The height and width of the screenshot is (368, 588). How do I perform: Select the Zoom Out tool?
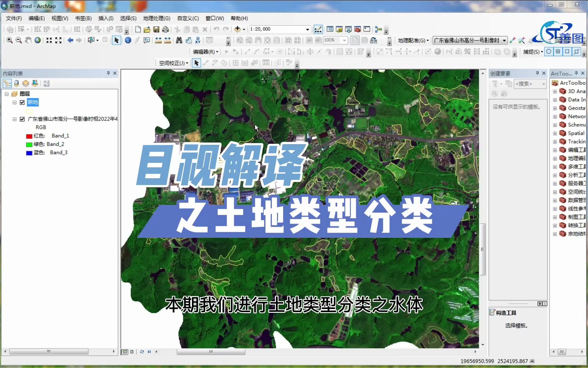point(19,40)
